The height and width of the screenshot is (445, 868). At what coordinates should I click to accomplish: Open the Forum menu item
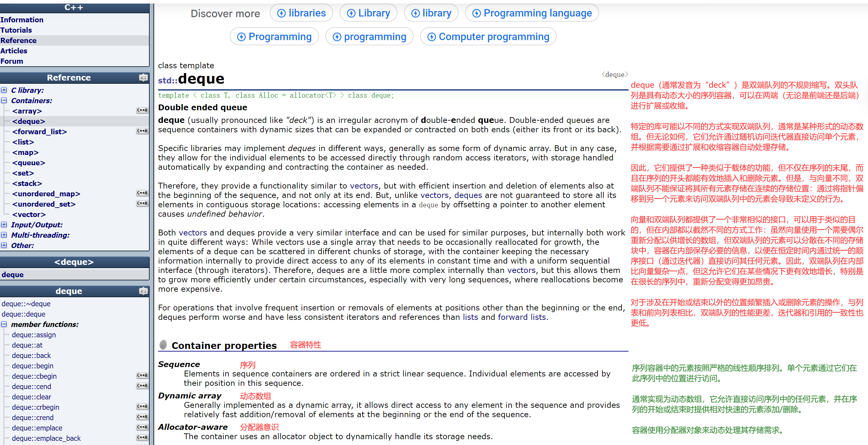coord(12,61)
